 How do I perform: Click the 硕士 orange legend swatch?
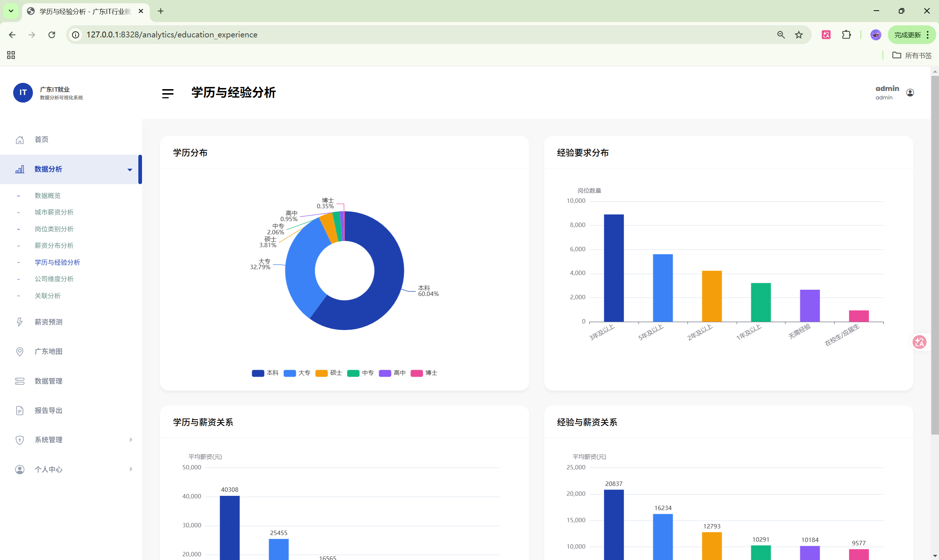[x=321, y=373]
